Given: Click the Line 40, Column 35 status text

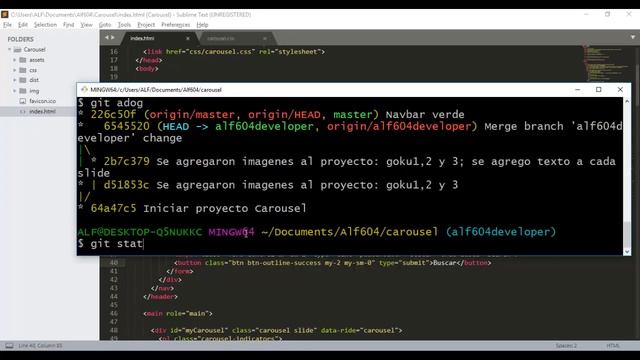Looking at the screenshot, I should [40, 346].
